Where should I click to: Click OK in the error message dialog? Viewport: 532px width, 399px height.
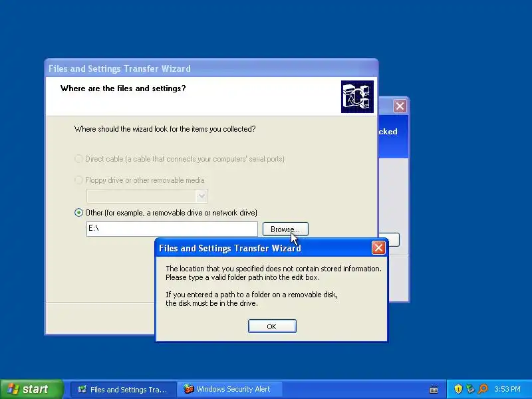(272, 326)
